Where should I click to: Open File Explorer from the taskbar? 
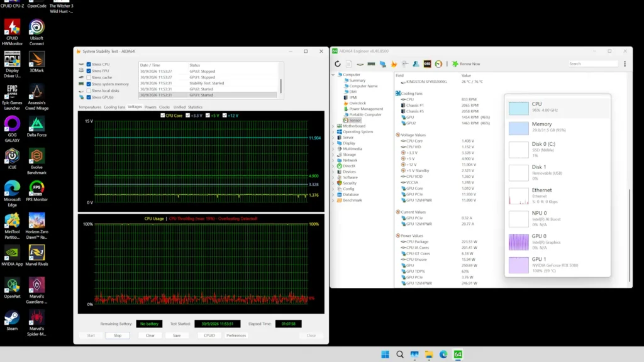tap(429, 354)
